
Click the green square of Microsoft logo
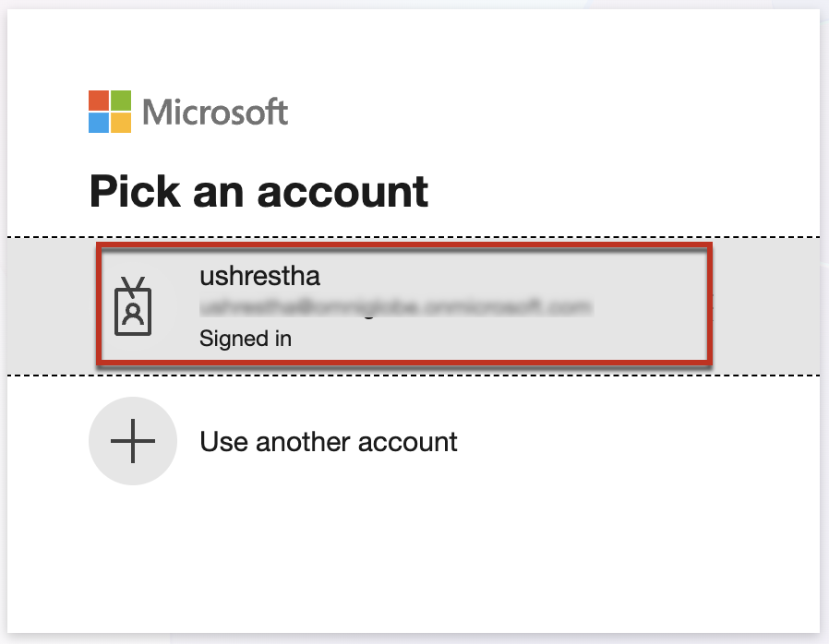[122, 101]
